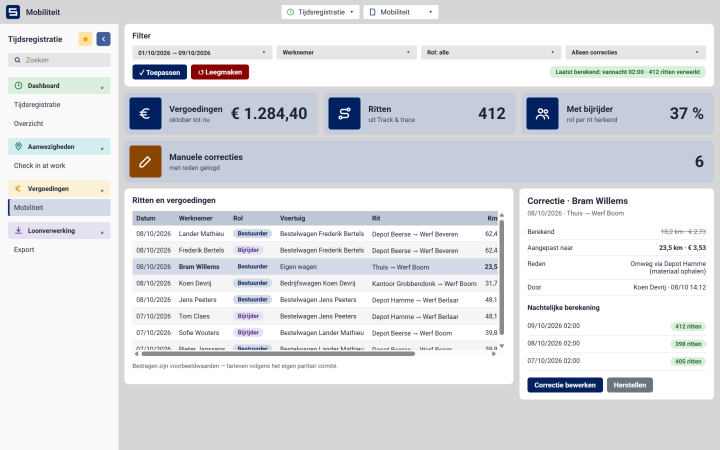Click the Loonverwerking download icon

(x=18, y=231)
